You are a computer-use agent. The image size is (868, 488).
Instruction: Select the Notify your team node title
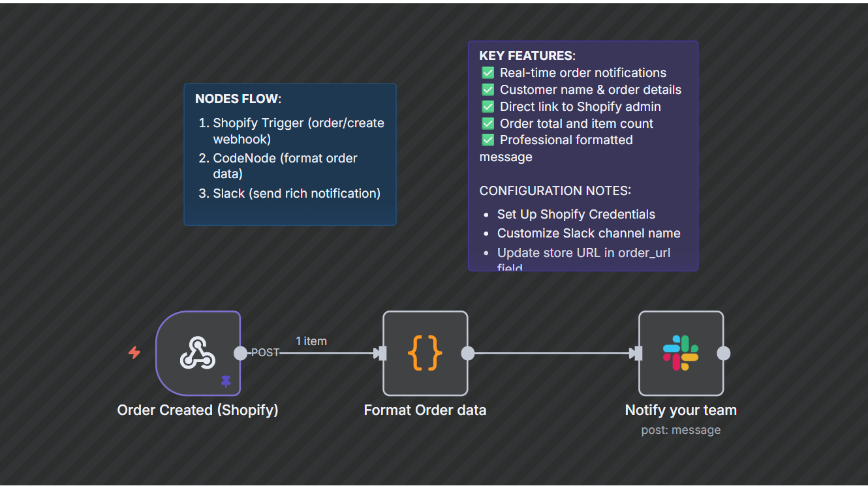(x=681, y=410)
